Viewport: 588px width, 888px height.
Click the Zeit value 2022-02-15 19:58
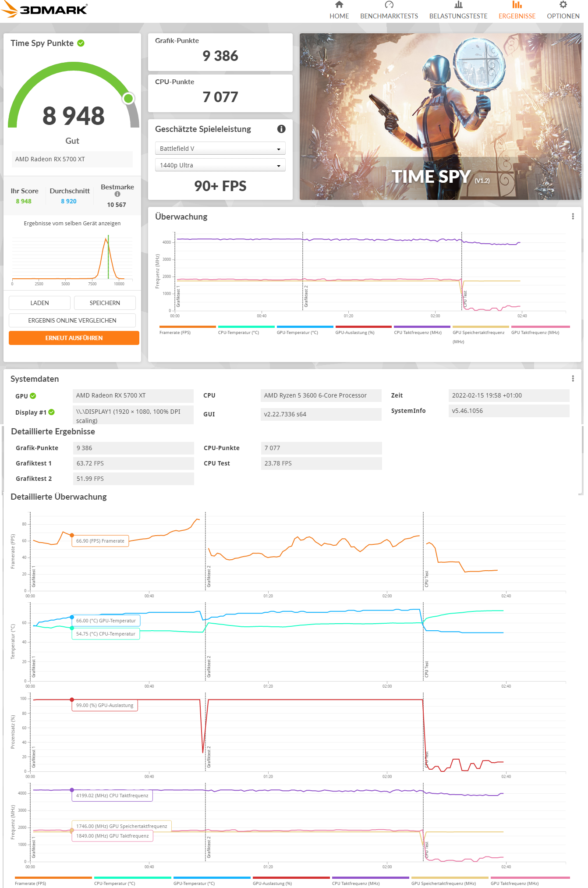point(509,395)
